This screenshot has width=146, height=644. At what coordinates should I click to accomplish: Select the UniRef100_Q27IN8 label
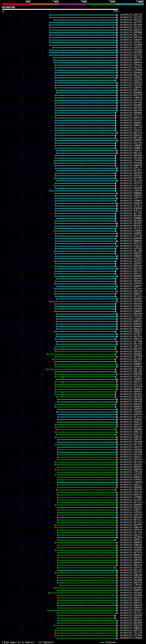[131, 341]
